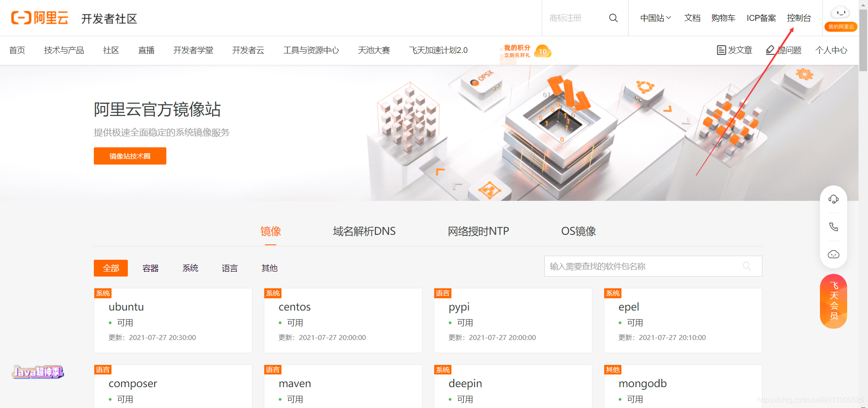Switch to the 镜像 tab

point(271,231)
